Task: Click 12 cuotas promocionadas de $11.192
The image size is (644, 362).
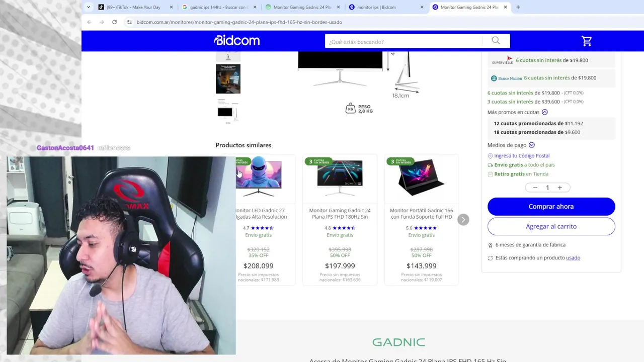Action: pos(538,123)
